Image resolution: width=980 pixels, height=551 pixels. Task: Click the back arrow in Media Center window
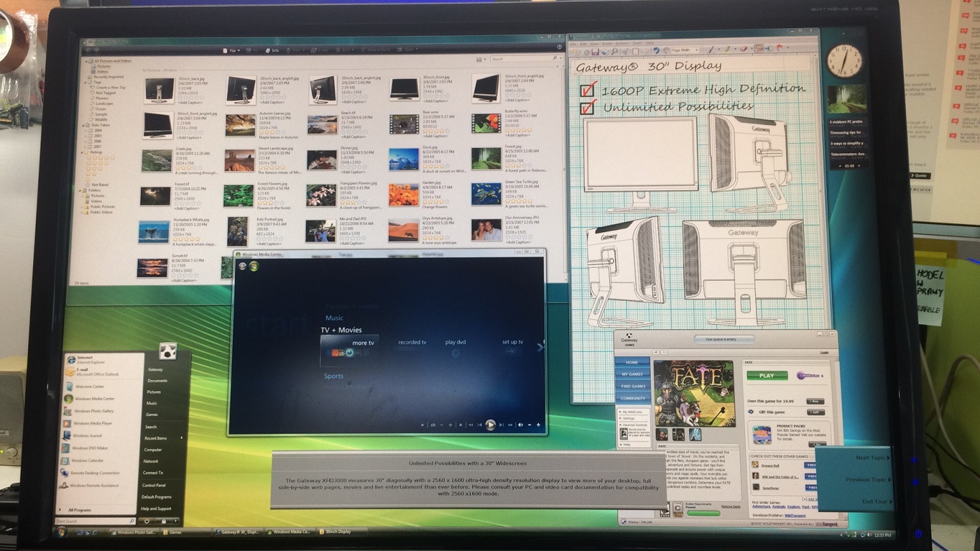click(243, 266)
